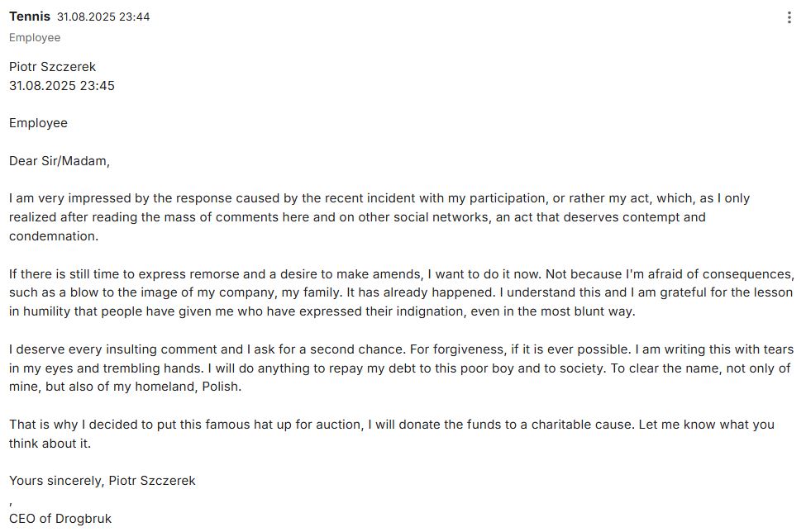Click the text "mine, but also of my homeland, Polish."
The height and width of the screenshot is (532, 806).
point(125,387)
